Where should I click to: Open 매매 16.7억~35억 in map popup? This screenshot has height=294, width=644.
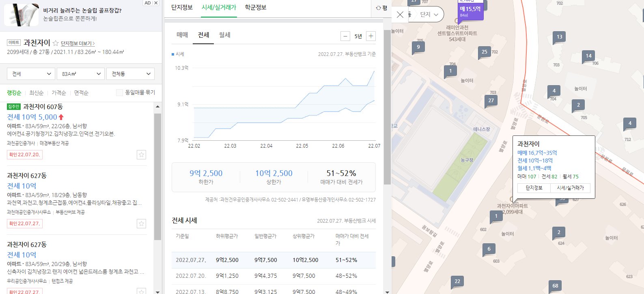click(537, 153)
